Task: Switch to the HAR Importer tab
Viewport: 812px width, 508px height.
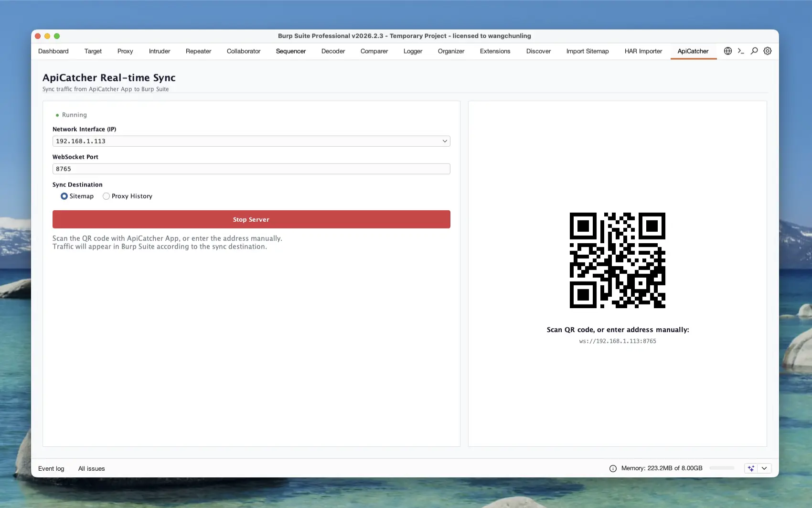Action: click(x=643, y=51)
